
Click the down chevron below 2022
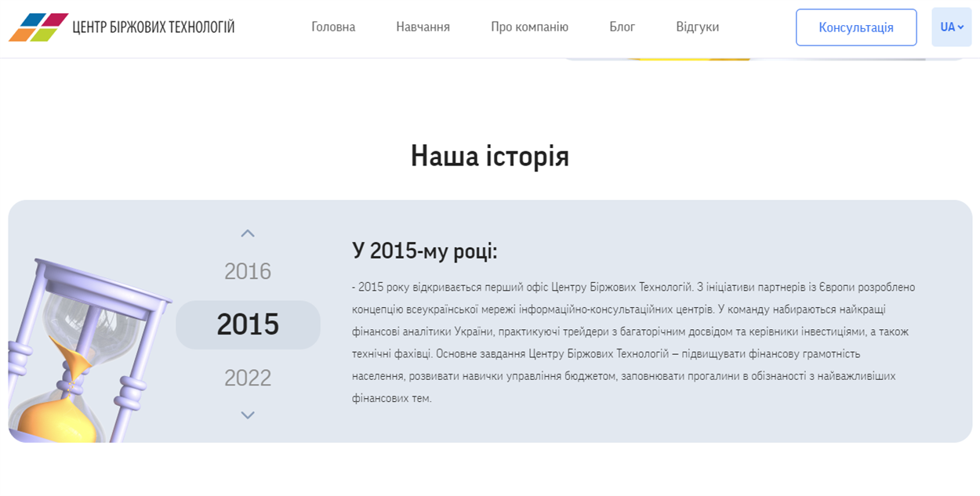(x=248, y=415)
